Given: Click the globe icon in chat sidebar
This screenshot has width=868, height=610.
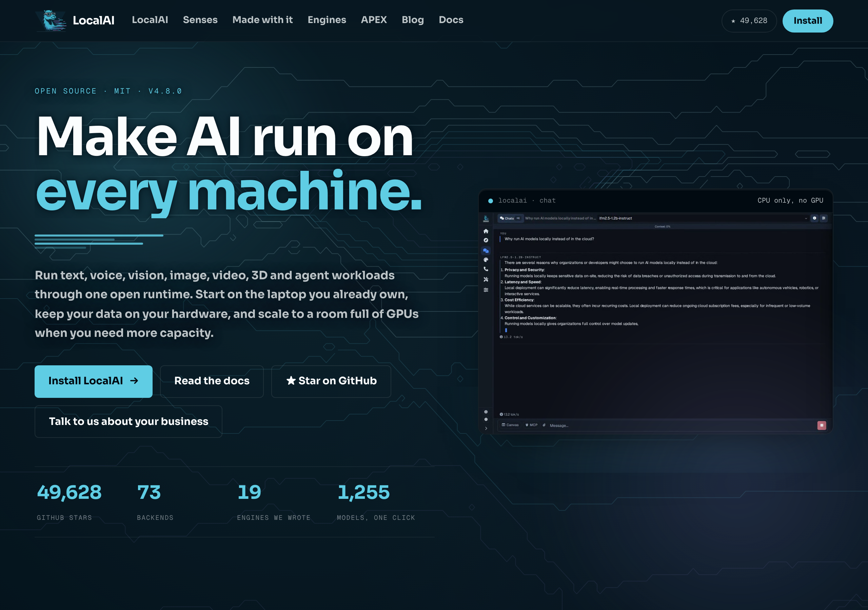Looking at the screenshot, I should point(486,411).
